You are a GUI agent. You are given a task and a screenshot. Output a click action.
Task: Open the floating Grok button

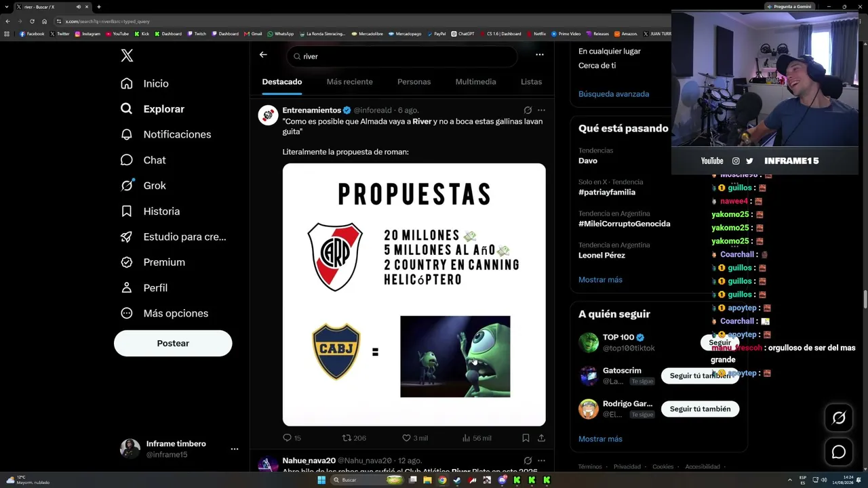[838, 418]
